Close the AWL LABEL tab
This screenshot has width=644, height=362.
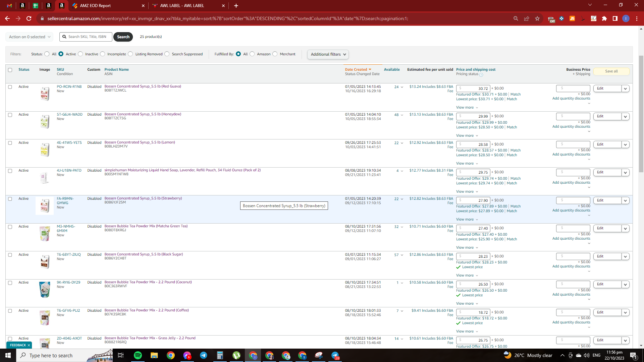pos(223,6)
